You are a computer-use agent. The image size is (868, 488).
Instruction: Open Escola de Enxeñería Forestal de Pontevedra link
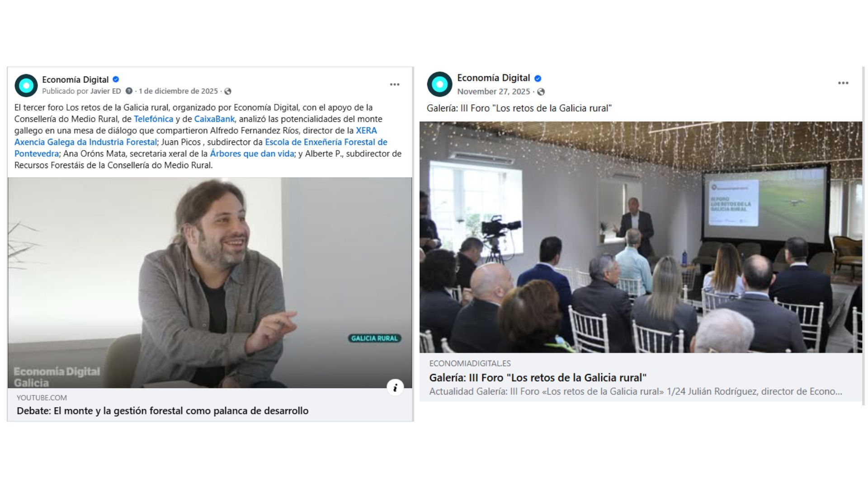(201, 148)
